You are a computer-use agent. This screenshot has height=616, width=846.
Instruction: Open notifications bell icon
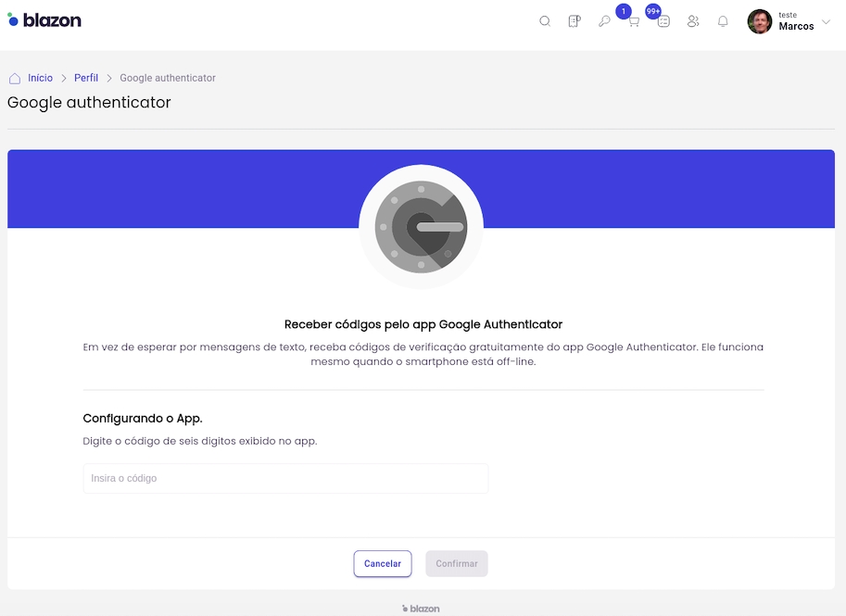click(x=723, y=21)
